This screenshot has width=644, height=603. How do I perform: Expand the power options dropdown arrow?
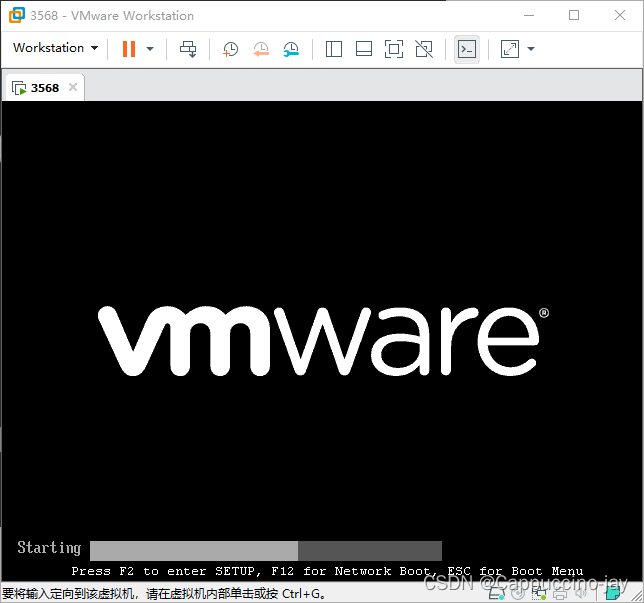click(x=150, y=49)
